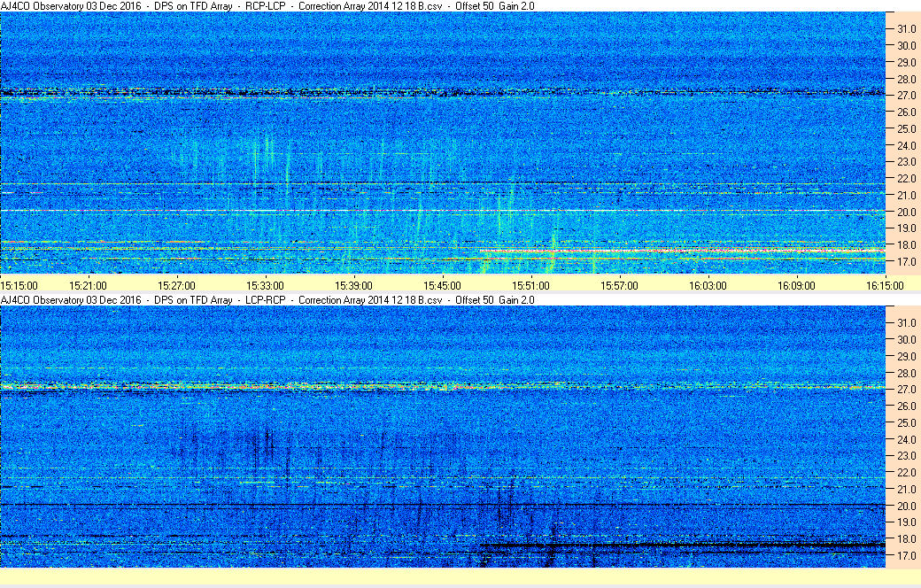
Task: Click 31.0 frequency label on RCP-LCP chart
Action: 906,29
